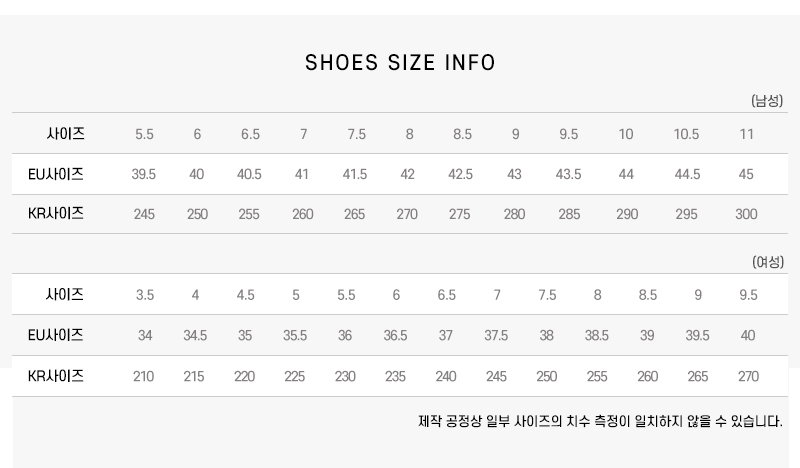
Task: Pick KR size 290 cell
Action: click(627, 214)
